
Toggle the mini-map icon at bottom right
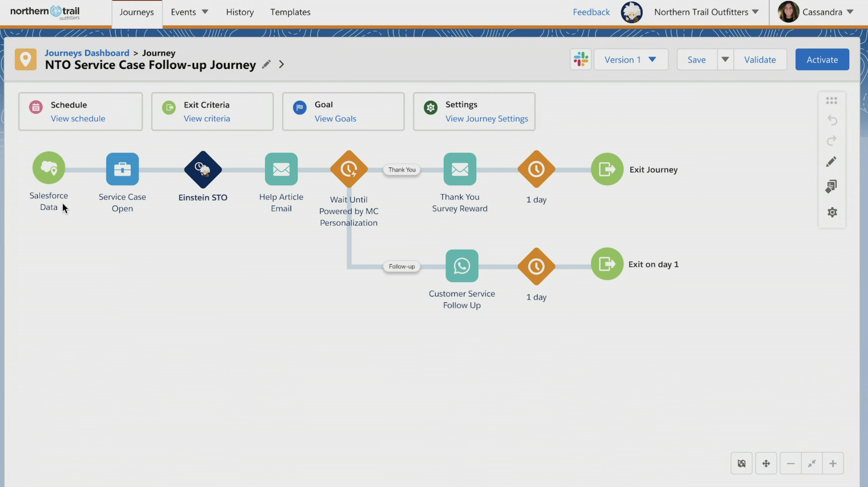click(741, 463)
